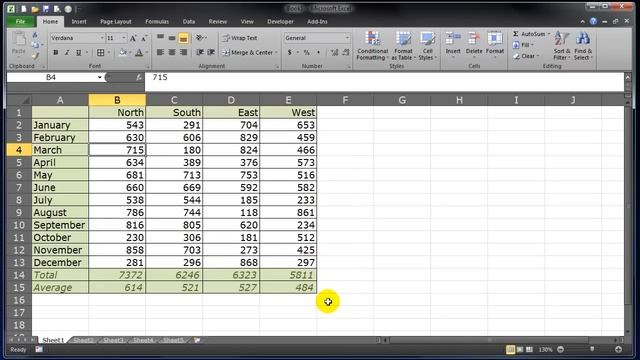640x360 pixels.
Task: Click the Fill button in Editing group
Action: 522,45
